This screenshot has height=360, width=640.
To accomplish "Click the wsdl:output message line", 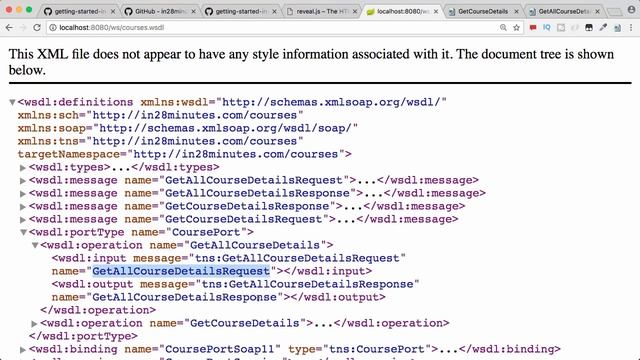I will 236,284.
